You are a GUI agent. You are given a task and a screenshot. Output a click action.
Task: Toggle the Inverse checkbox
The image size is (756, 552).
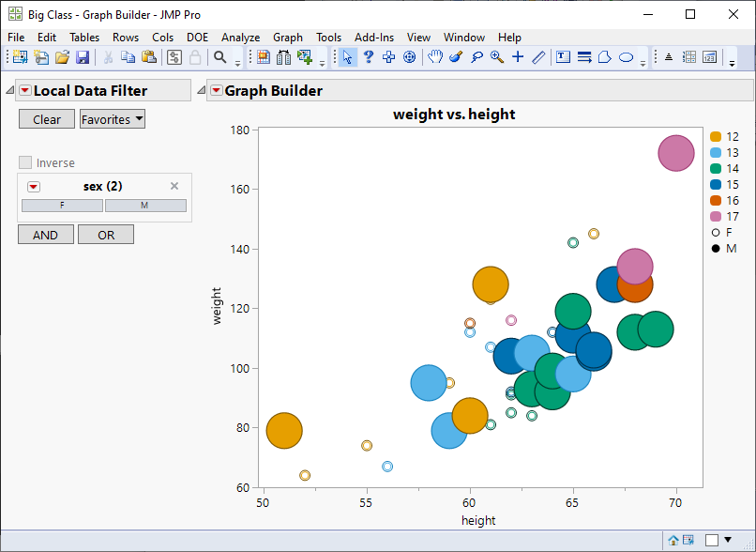pyautogui.click(x=25, y=162)
